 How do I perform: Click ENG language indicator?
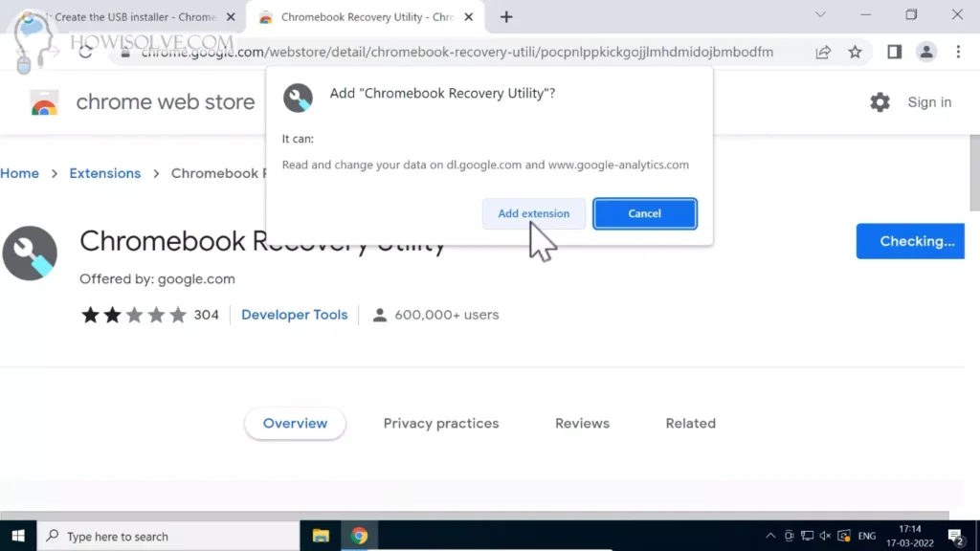point(866,536)
